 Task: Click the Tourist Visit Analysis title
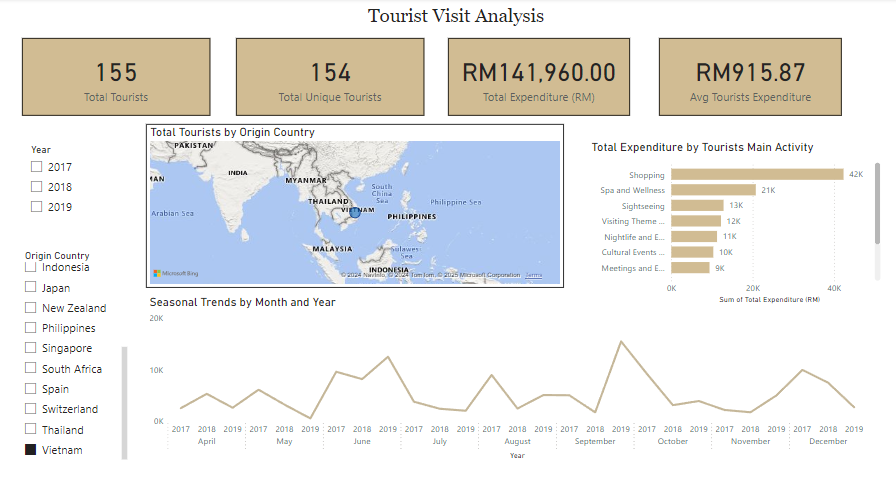[x=455, y=16]
